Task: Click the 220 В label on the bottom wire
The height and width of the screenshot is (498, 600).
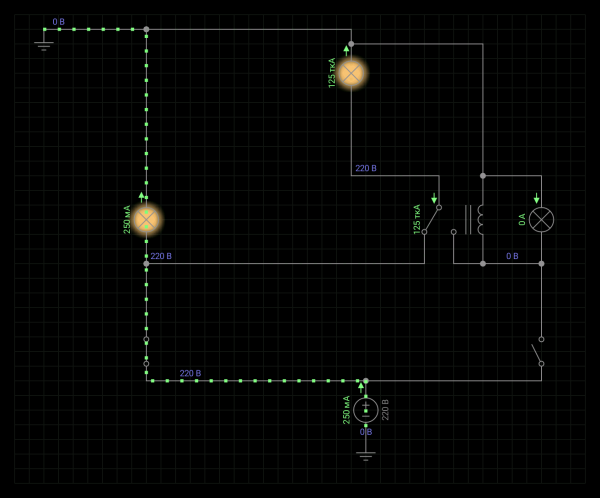Action: 190,373
